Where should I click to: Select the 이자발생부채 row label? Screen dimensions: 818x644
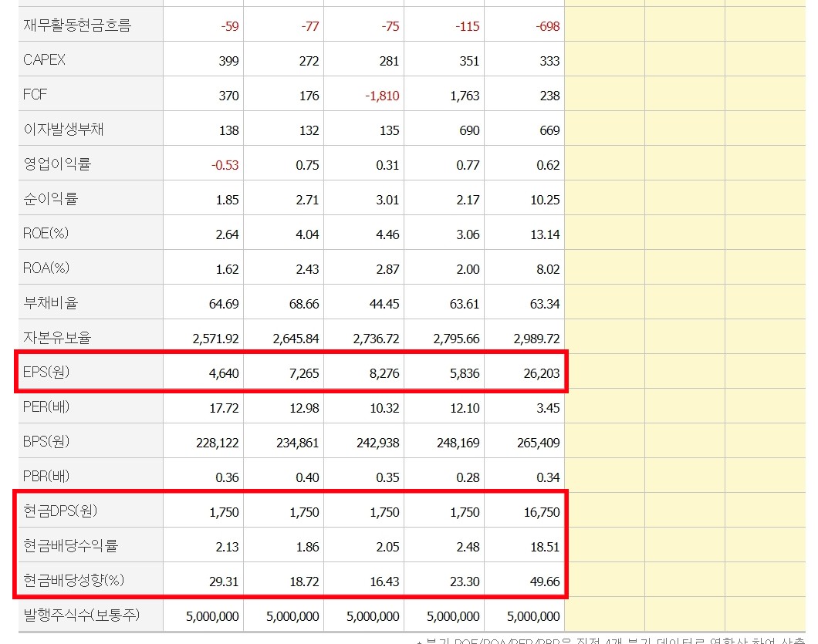coord(63,129)
